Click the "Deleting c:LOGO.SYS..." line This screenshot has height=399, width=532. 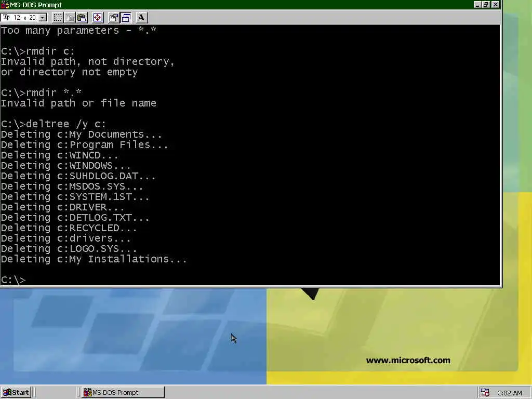[69, 249]
